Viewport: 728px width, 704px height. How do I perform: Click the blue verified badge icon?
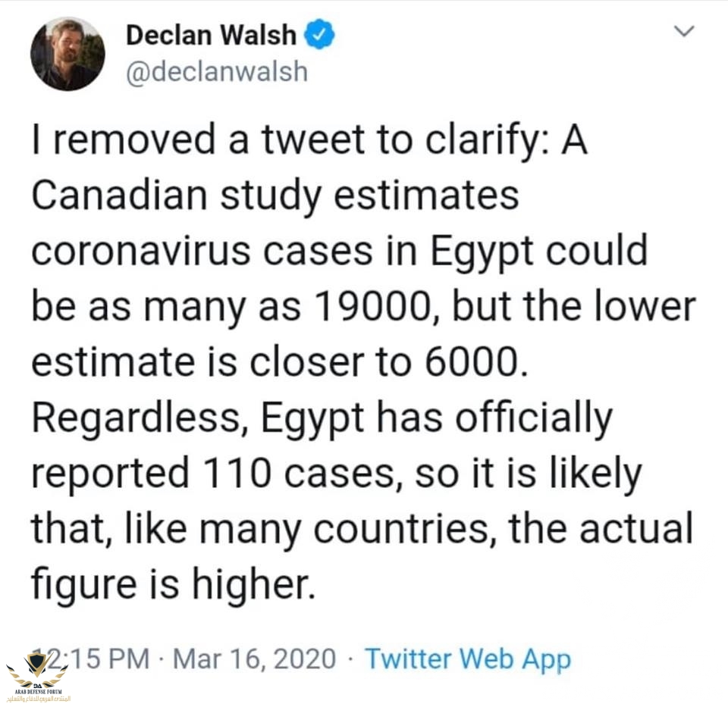321,36
